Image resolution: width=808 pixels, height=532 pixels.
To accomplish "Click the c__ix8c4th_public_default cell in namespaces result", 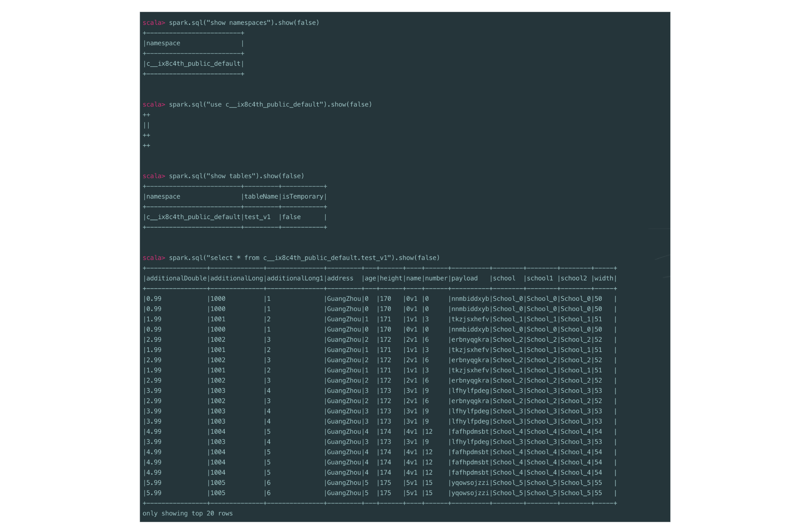I will tap(193, 64).
